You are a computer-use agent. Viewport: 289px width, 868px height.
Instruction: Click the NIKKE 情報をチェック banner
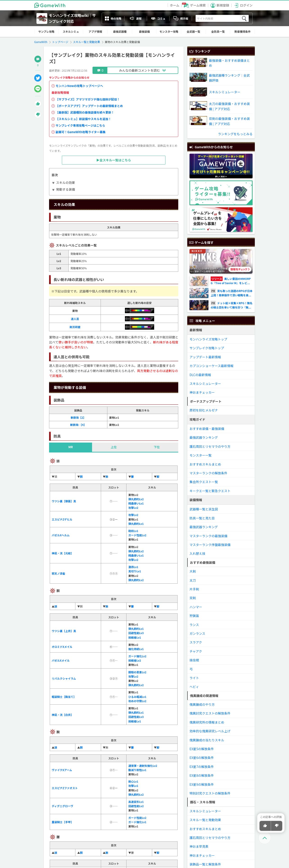click(x=221, y=261)
